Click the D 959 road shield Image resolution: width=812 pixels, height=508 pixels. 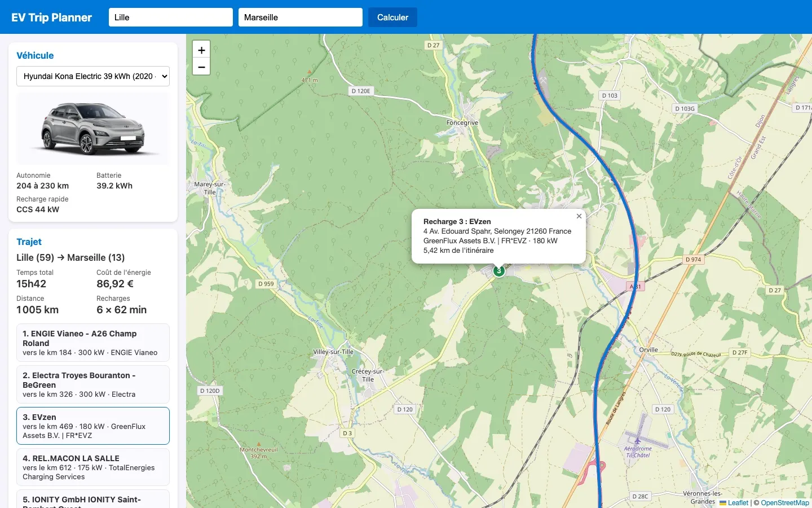(266, 284)
